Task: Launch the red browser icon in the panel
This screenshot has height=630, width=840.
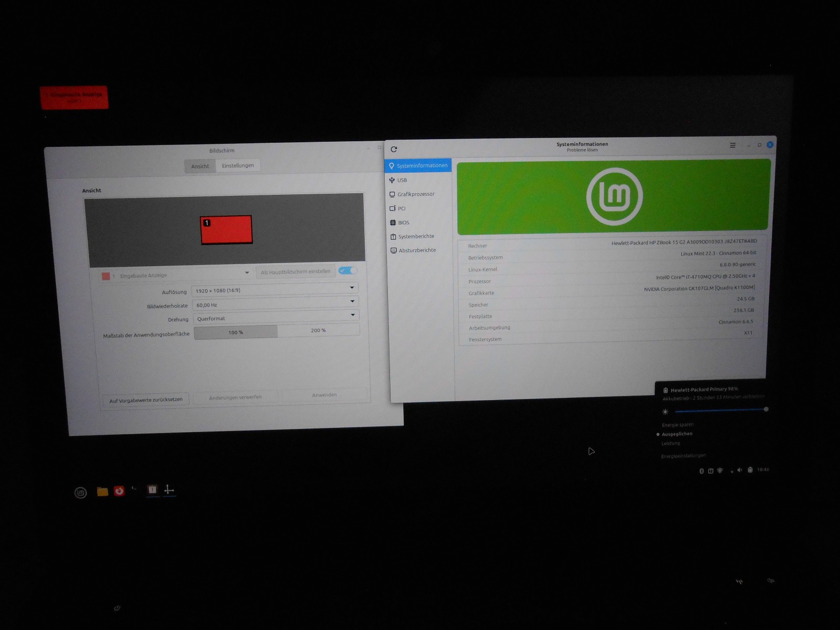Action: tap(119, 491)
